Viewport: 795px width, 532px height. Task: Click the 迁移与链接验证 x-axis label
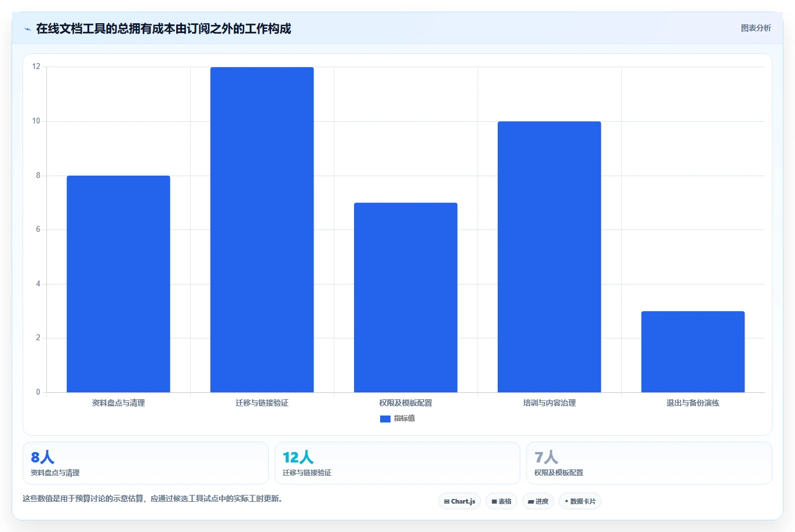[262, 403]
